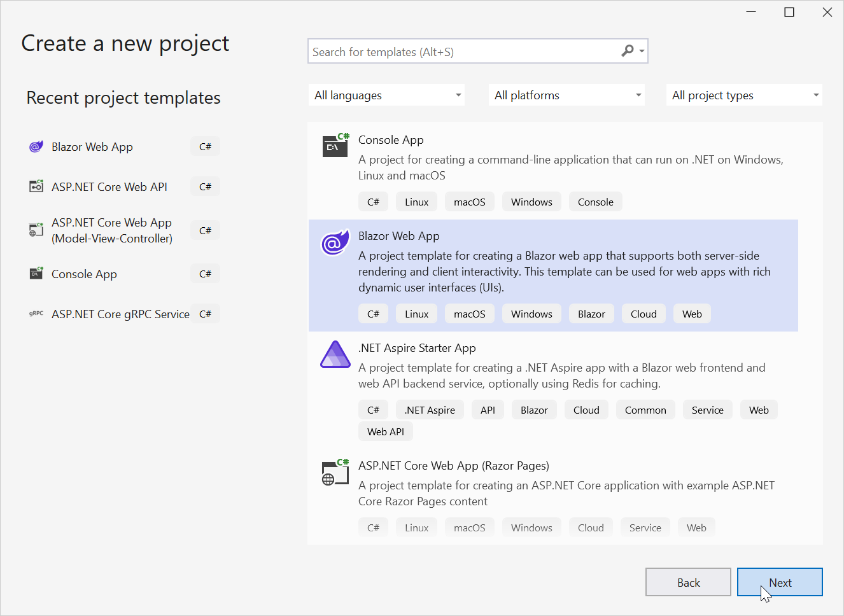Viewport: 844px width, 616px height.
Task: Select ASP.NET Core Web App (Razor Pages) title
Action: (454, 466)
